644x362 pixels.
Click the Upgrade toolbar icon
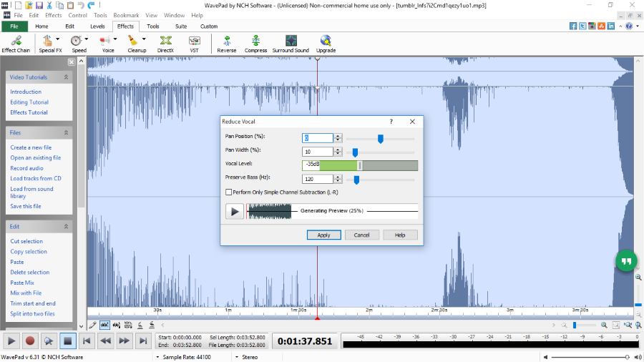click(x=326, y=44)
